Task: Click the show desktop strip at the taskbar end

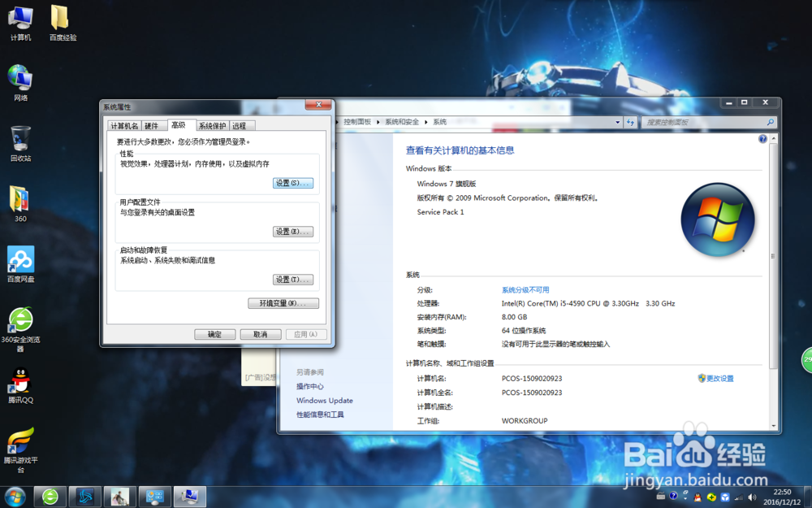Action: click(x=808, y=497)
